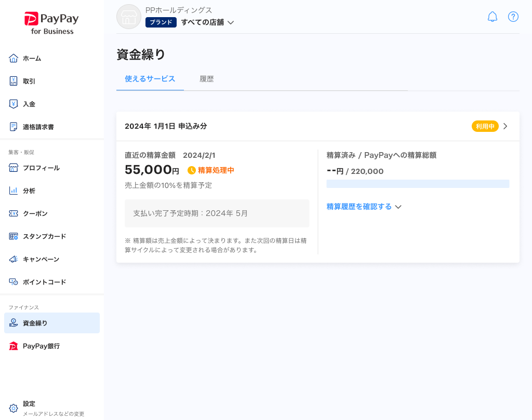Open 入金 in the sidebar
The height and width of the screenshot is (420, 532).
52,104
